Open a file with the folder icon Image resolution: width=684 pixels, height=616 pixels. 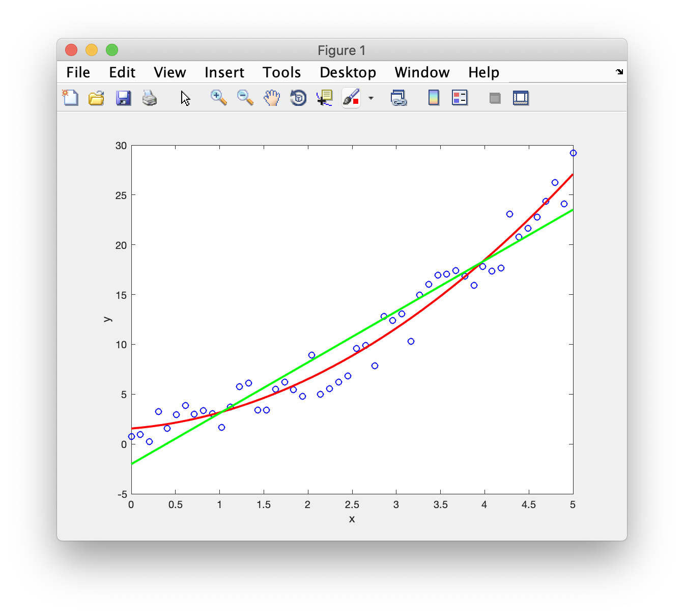pyautogui.click(x=96, y=97)
